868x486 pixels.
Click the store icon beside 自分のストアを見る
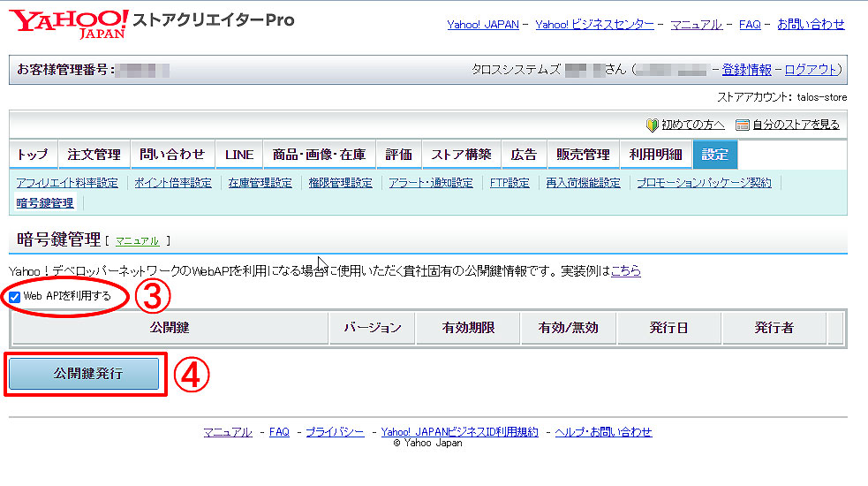pyautogui.click(x=742, y=125)
